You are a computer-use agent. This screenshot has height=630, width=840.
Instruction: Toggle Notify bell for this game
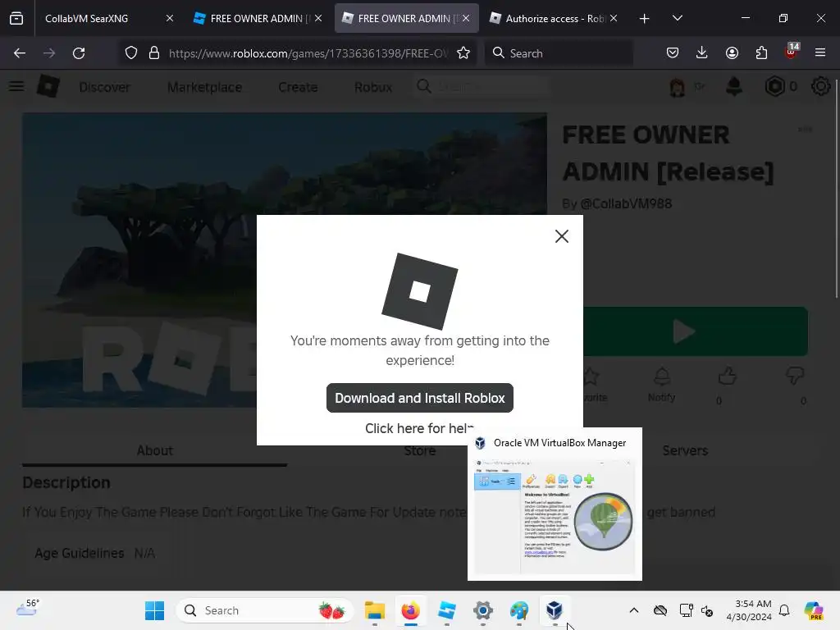662,385
